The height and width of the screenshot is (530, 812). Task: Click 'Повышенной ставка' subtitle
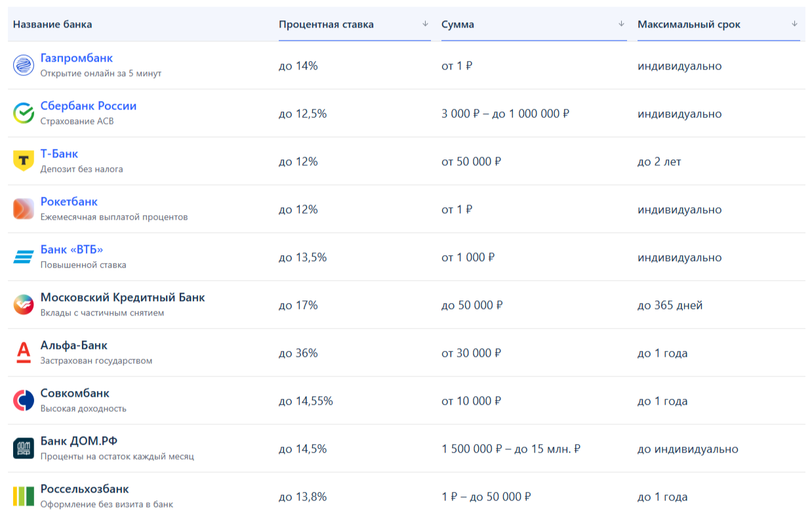83,265
